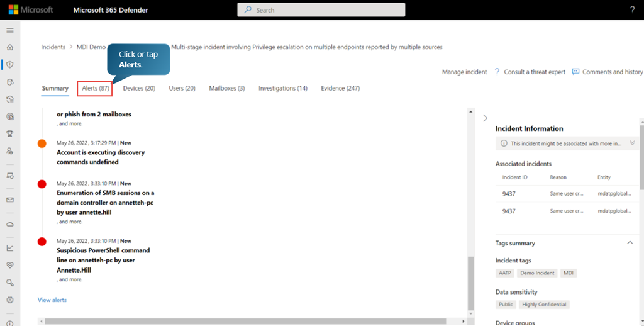Collapse the Tags summary section

click(x=630, y=243)
